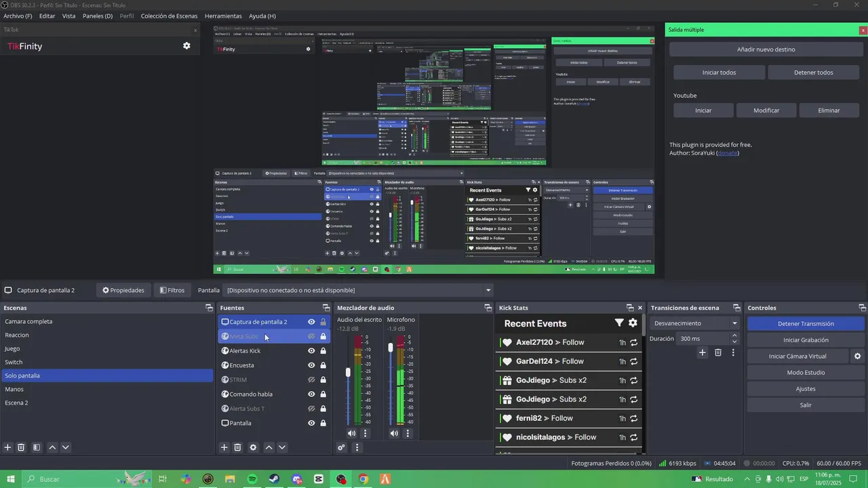Decrease transition Duración value
The image size is (868, 488).
click(x=734, y=342)
